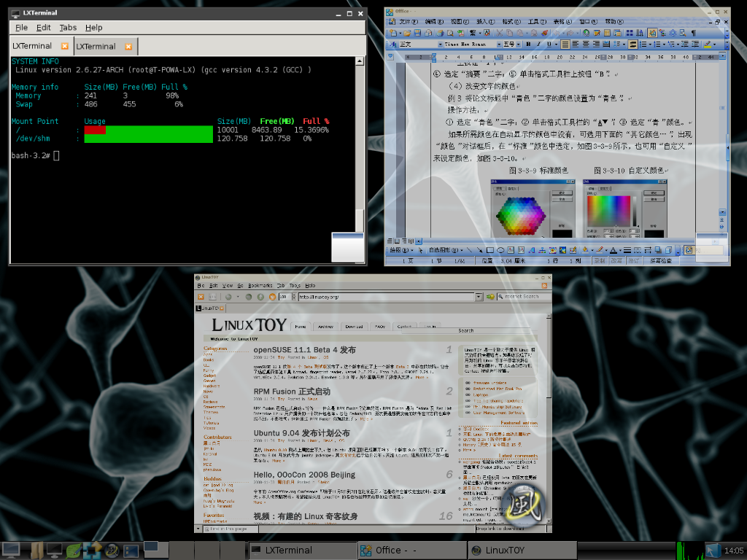The width and height of the screenshot is (747, 560).
Task: Open the 格式 menu in Office
Action: click(511, 21)
